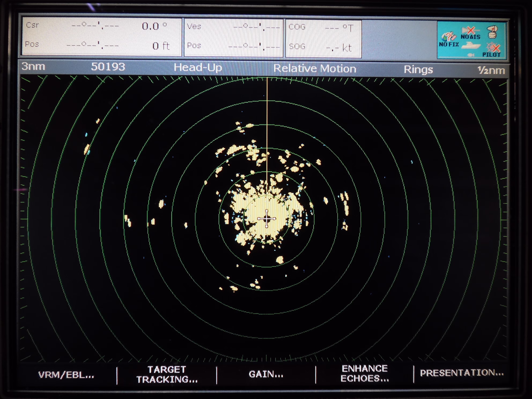532x399 pixels.
Task: Open the Target Tracking softkey menu
Action: point(167,374)
